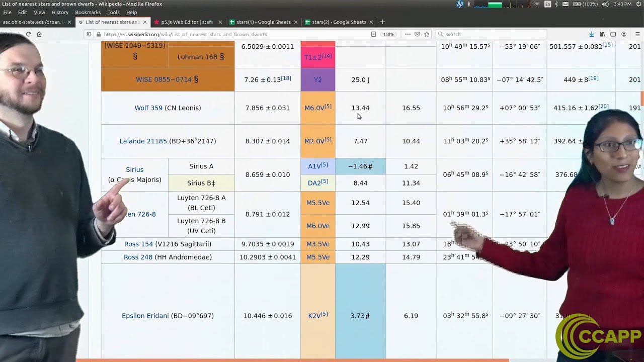Expand the page actions three-dot menu
The width and height of the screenshot is (644, 362).
[x=408, y=34]
